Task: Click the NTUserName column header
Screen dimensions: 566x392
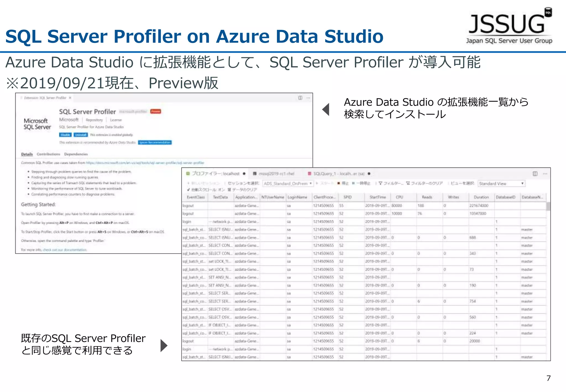Action: pos(272,197)
